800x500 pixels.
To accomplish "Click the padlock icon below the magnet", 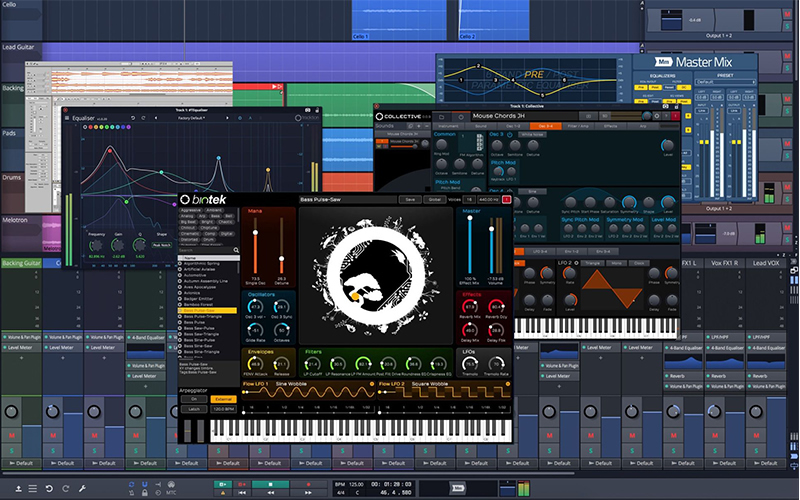I will [x=145, y=493].
